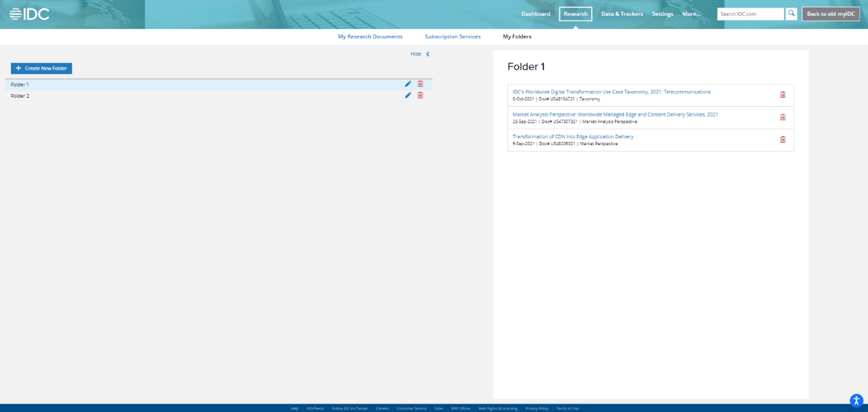The image size is (868, 412).
Task: Select Folder 1 in the folder list
Action: coord(219,84)
